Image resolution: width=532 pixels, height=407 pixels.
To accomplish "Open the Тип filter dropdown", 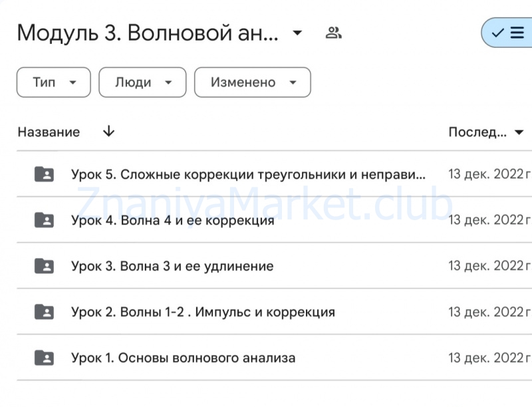I will pos(53,82).
